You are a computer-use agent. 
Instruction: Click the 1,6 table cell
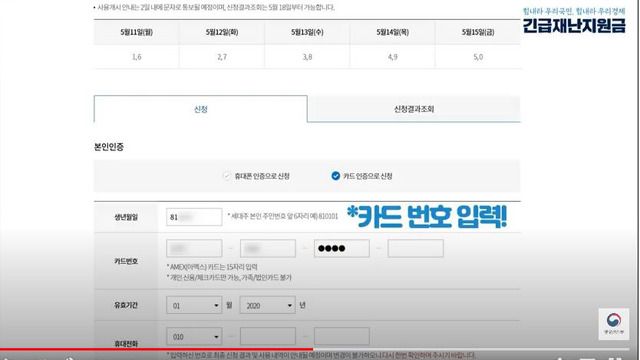136,57
